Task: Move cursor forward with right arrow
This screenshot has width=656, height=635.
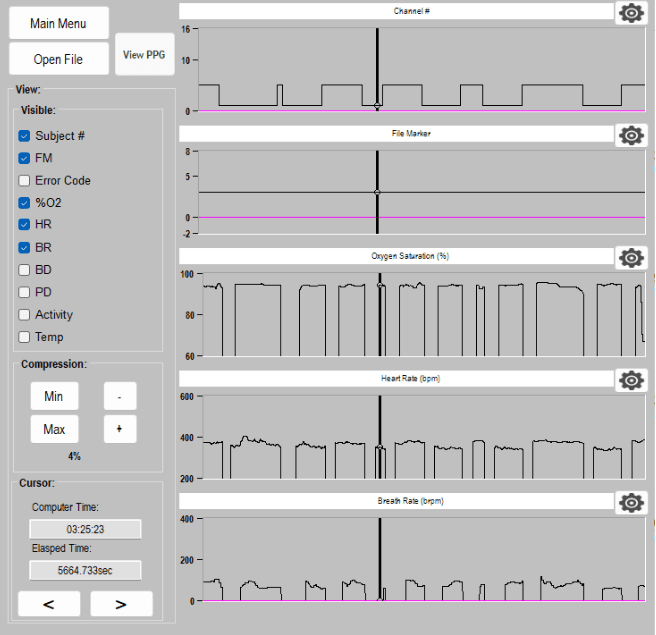Action: [121, 604]
